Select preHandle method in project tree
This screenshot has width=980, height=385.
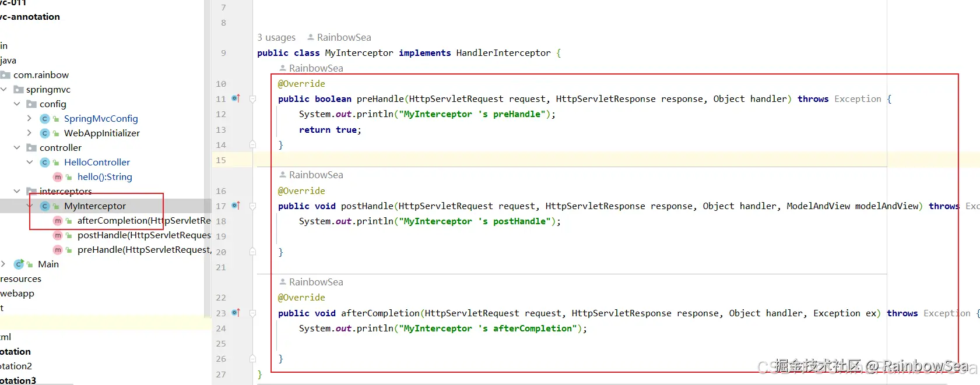[144, 250]
